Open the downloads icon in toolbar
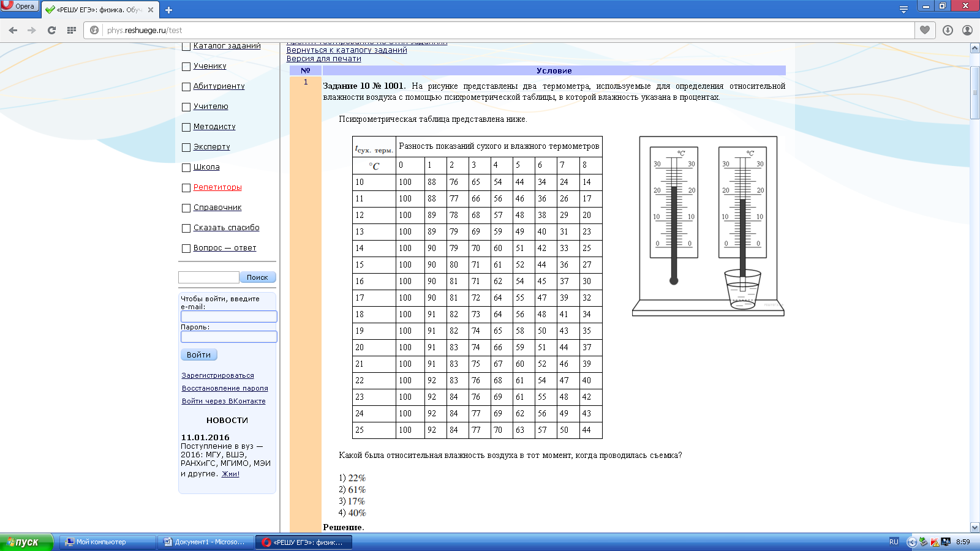The width and height of the screenshot is (980, 551). pos(948,30)
